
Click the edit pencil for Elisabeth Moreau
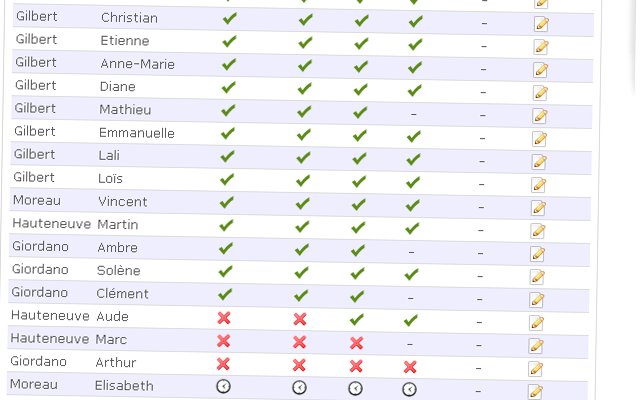pyautogui.click(x=535, y=391)
